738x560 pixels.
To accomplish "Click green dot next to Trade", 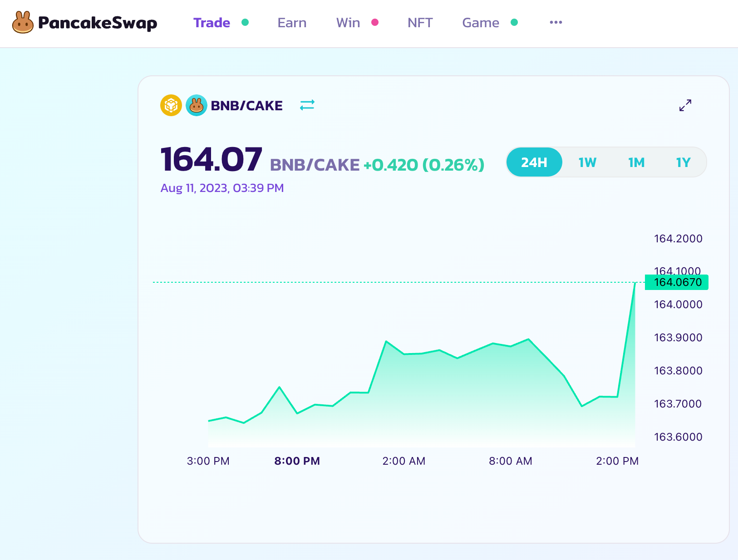I will (x=245, y=22).
